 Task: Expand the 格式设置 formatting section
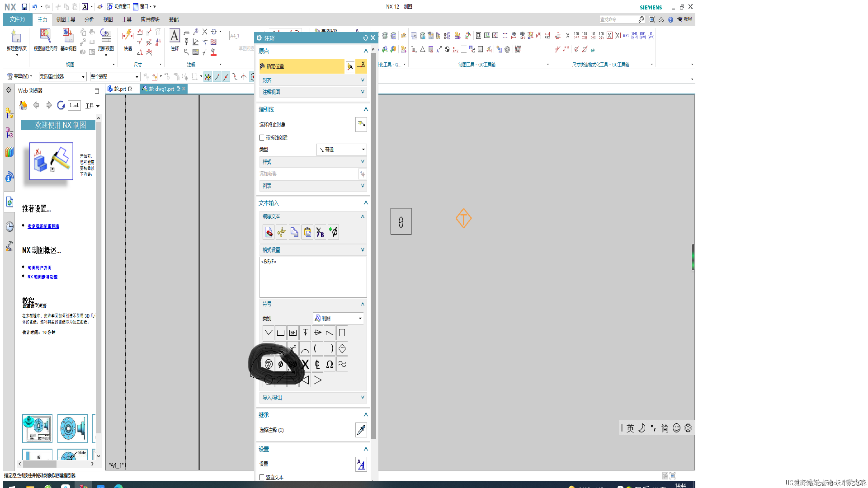pyautogui.click(x=313, y=250)
